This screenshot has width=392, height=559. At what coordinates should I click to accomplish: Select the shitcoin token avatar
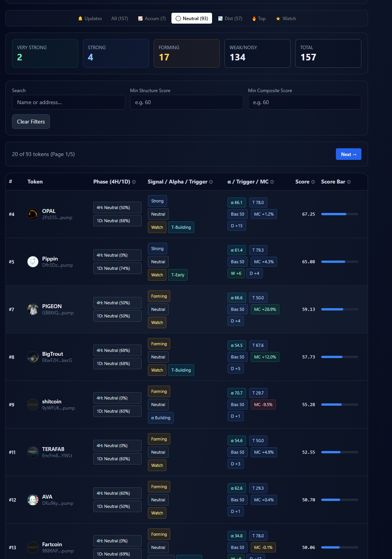click(x=33, y=405)
